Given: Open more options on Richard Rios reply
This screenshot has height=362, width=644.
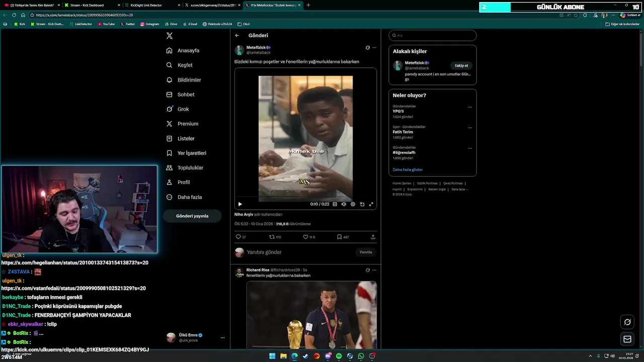Looking at the screenshot, I should point(374,270).
